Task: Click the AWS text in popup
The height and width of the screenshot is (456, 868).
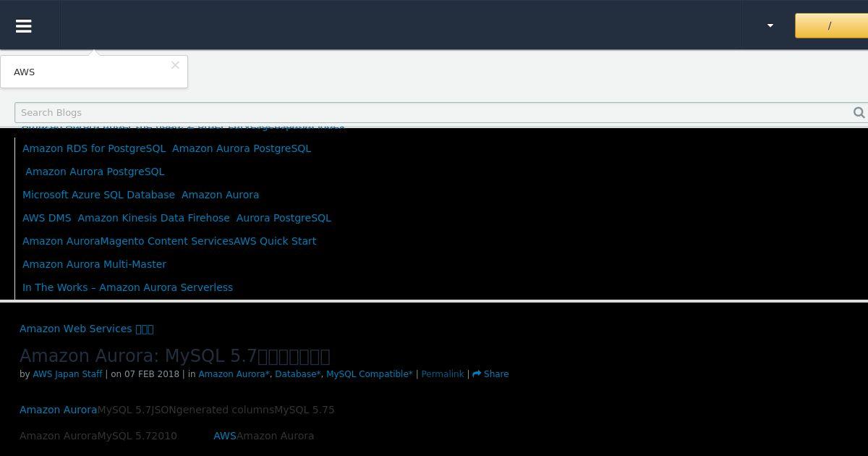Action: coord(24,72)
